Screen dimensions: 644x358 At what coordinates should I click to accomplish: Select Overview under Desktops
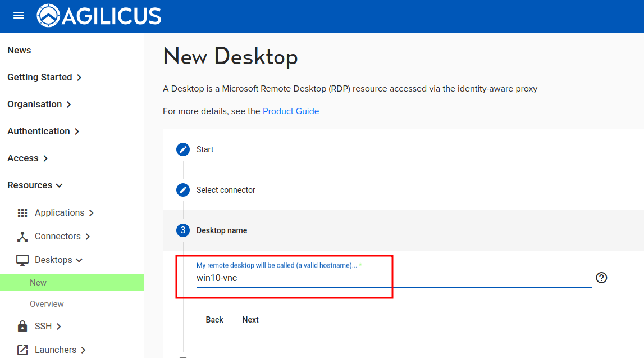(47, 304)
